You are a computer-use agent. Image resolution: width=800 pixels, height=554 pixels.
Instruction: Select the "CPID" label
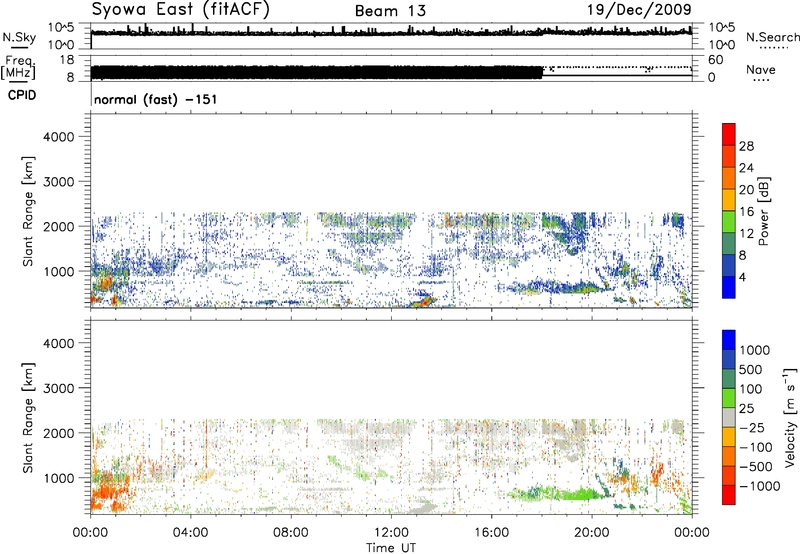click(22, 95)
